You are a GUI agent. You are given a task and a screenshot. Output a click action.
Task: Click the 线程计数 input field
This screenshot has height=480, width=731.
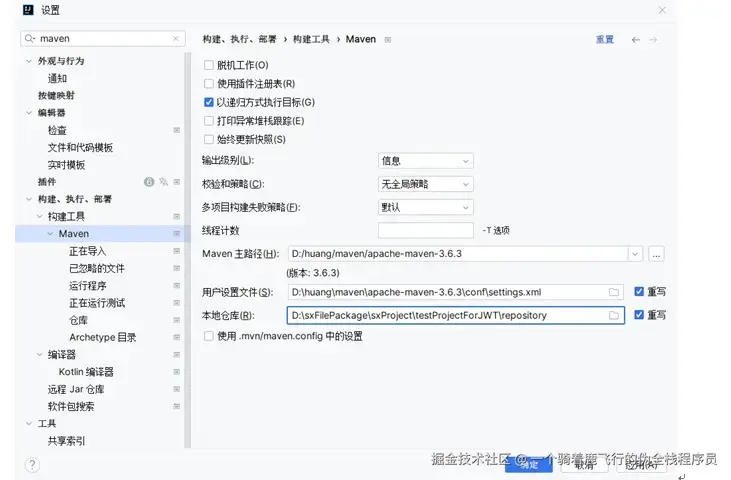[426, 230]
